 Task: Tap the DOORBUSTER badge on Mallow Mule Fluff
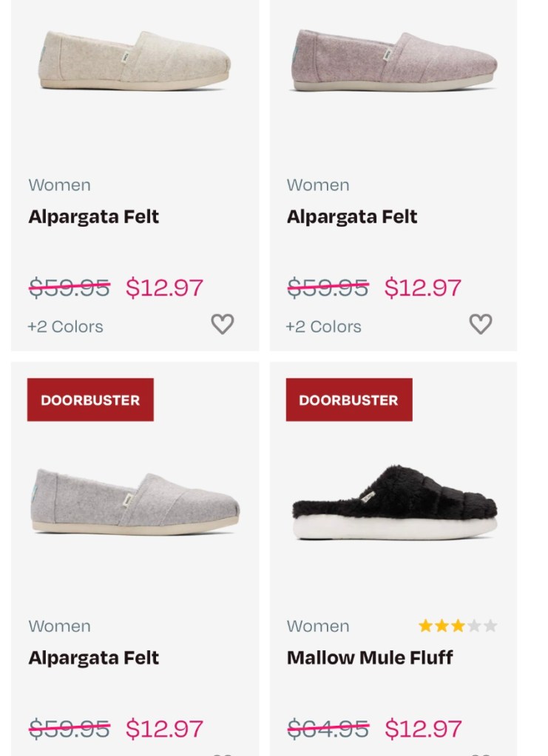(x=348, y=400)
